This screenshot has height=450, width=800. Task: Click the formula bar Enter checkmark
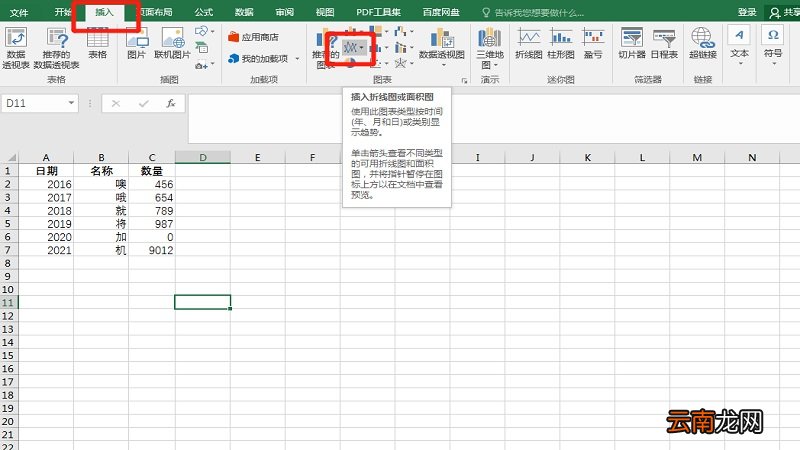pos(143,104)
